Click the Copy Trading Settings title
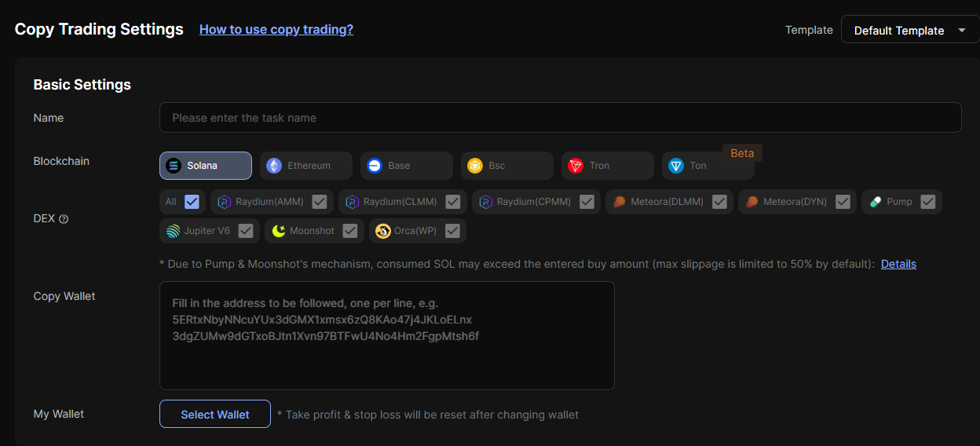The height and width of the screenshot is (446, 980). pos(99,29)
